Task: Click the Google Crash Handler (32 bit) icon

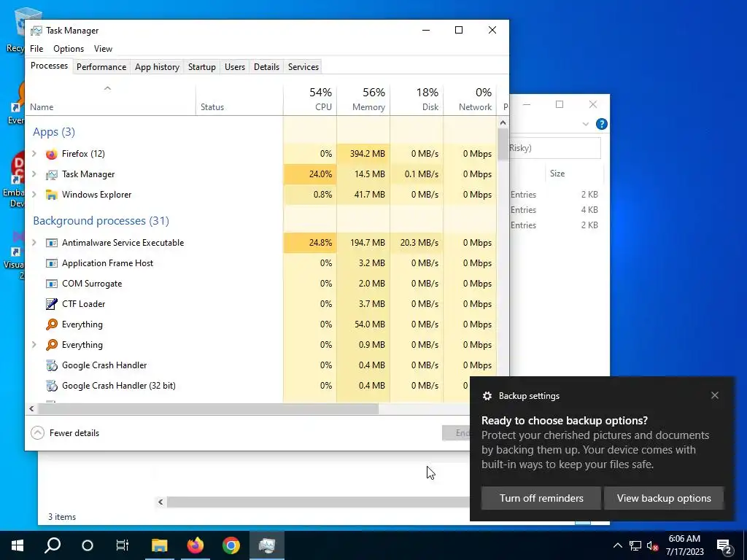Action: [52, 386]
